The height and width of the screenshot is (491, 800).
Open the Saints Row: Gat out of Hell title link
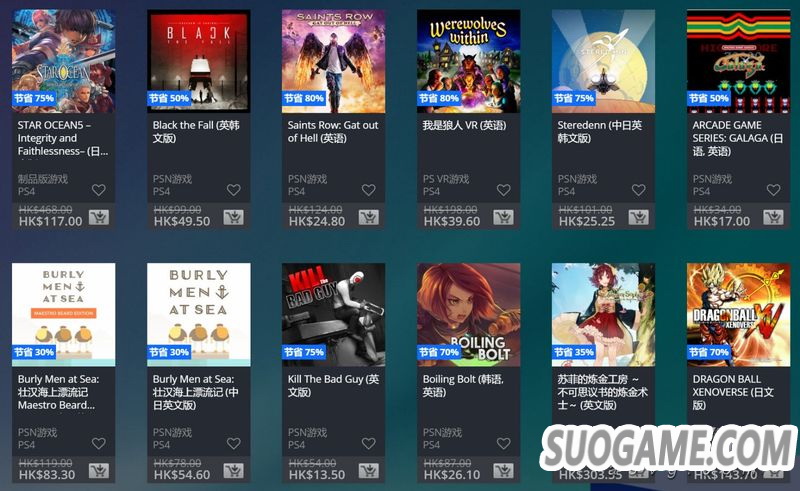click(x=333, y=132)
